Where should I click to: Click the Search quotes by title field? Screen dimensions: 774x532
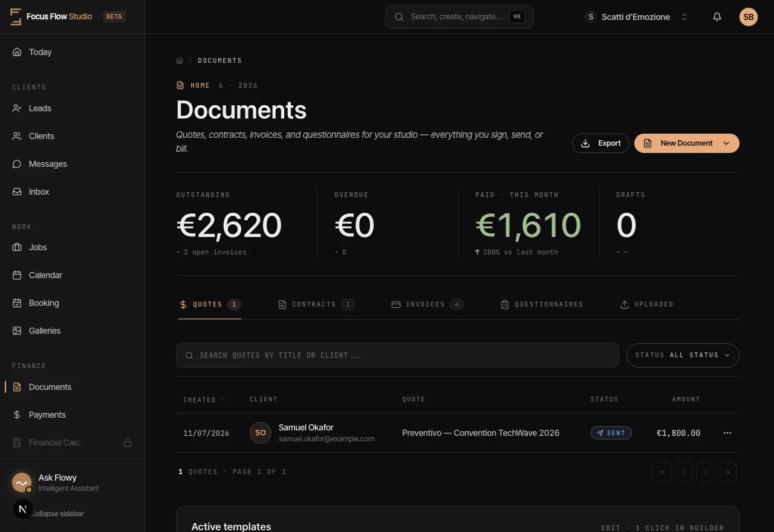point(397,355)
